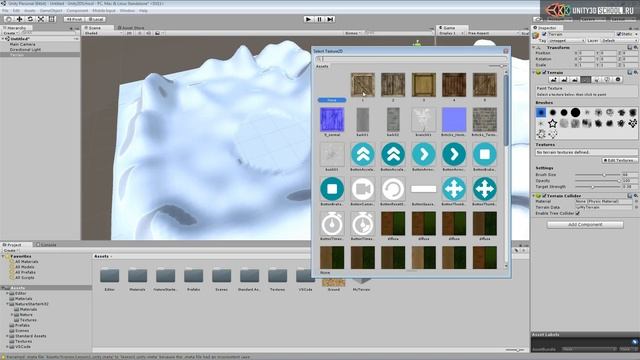The width and height of the screenshot is (640, 360).
Task: Adjust the Target Strength slider
Action: click(x=598, y=187)
